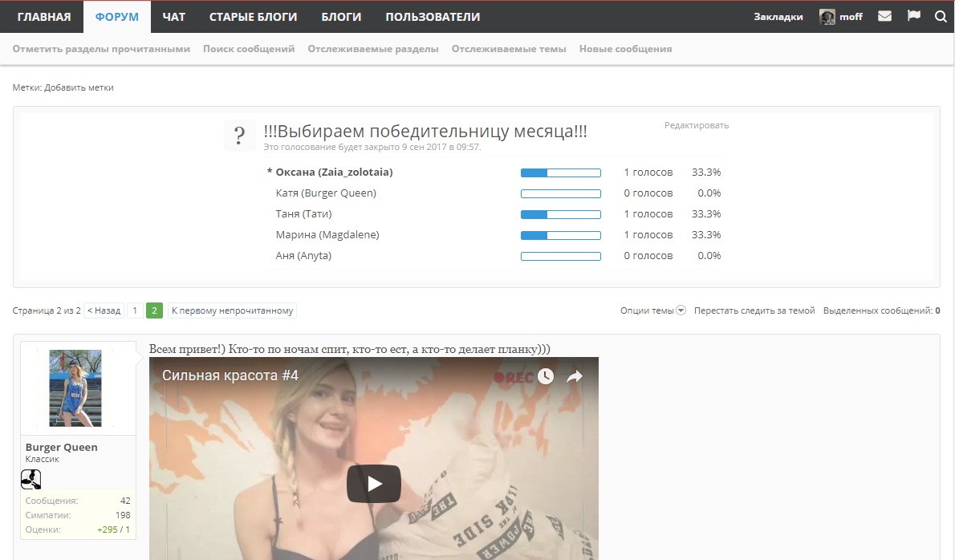Click the Оксана vote progress bar

[x=560, y=172]
